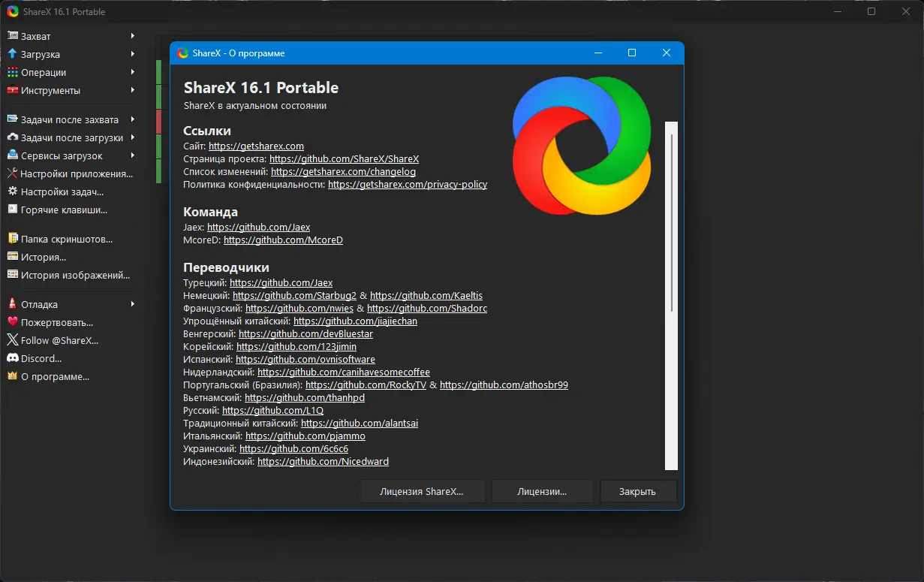Click the Загрузка blue arrow icon
This screenshot has height=582, width=924.
tap(12, 54)
